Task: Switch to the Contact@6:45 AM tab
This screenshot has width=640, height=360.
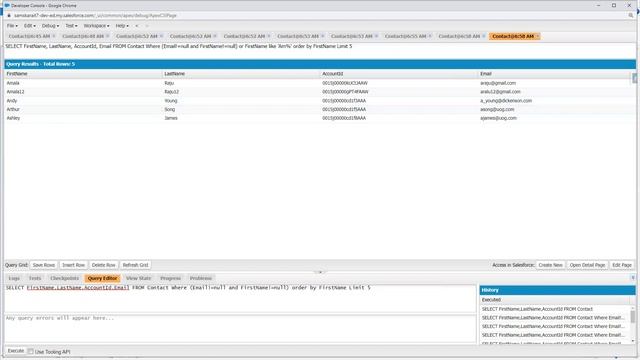Action: point(29,36)
